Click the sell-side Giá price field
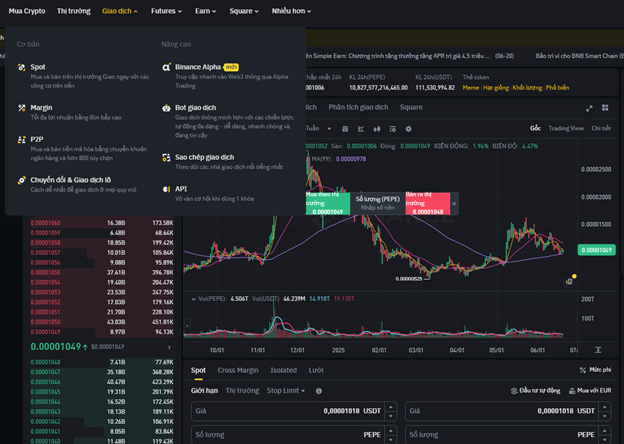624x444 pixels. 508,411
